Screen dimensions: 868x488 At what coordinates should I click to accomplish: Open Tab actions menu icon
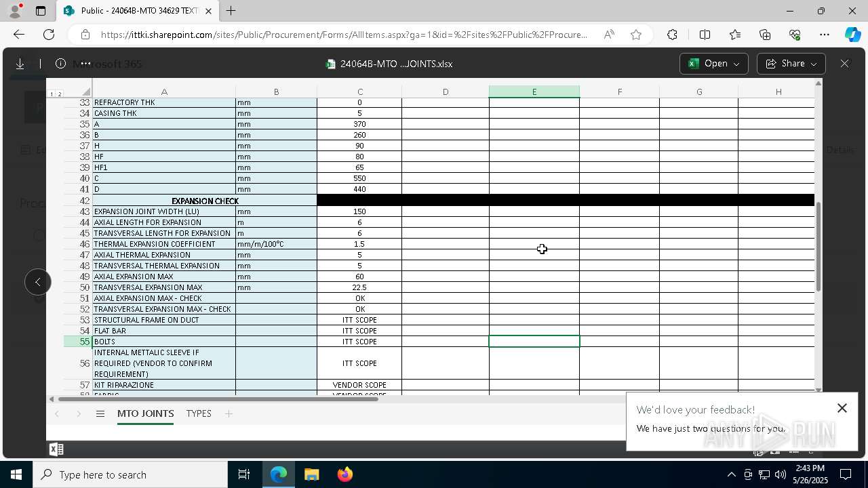pyautogui.click(x=41, y=11)
